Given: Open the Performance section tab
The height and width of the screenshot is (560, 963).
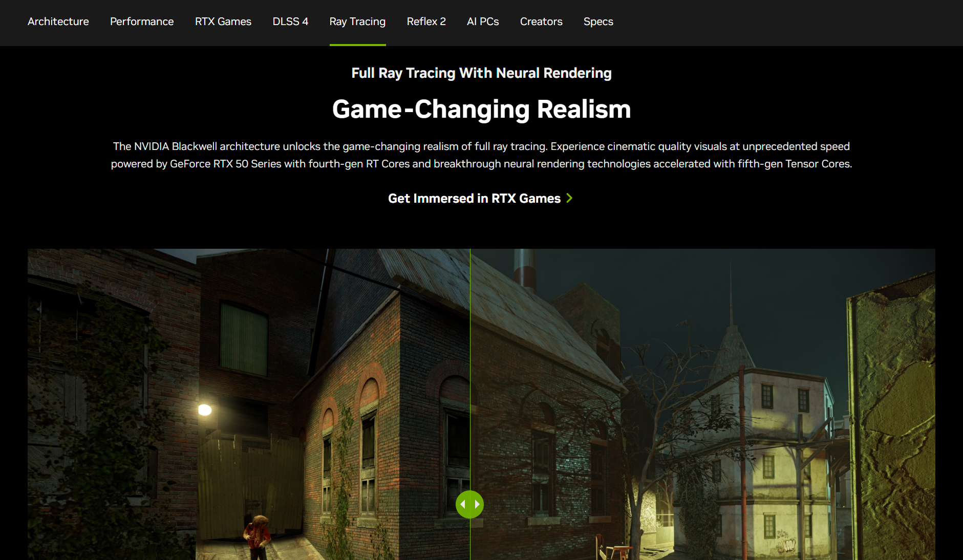Looking at the screenshot, I should (x=142, y=21).
